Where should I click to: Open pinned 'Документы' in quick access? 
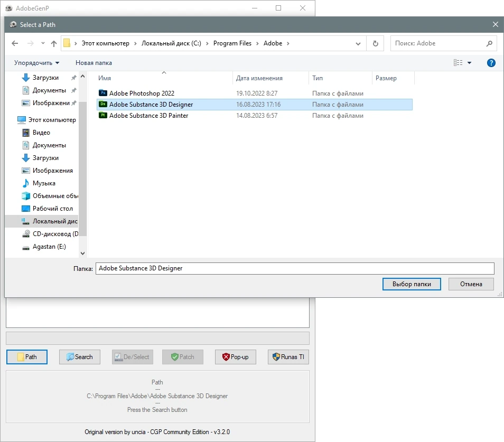49,90
